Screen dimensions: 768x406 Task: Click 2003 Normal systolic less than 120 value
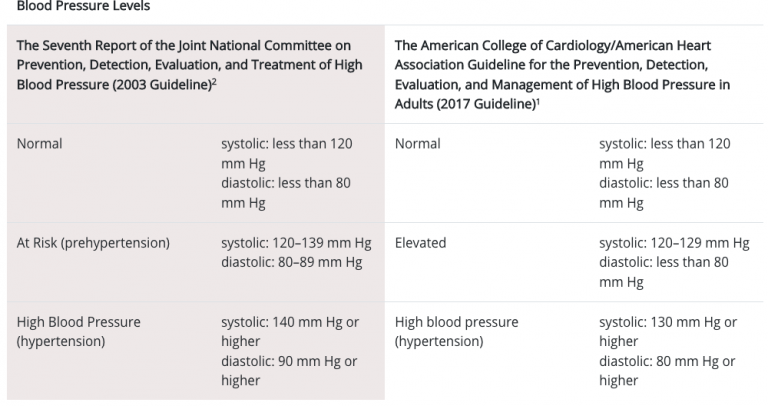[287, 153]
